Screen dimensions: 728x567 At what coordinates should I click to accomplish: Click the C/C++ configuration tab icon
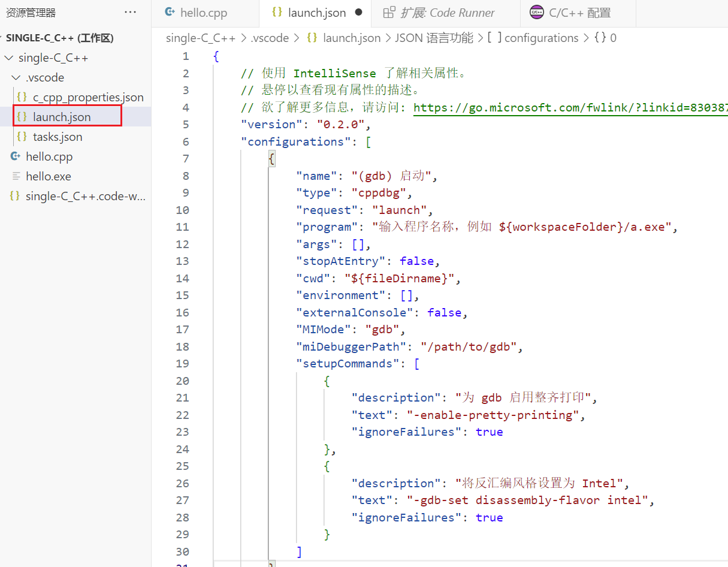tap(537, 13)
